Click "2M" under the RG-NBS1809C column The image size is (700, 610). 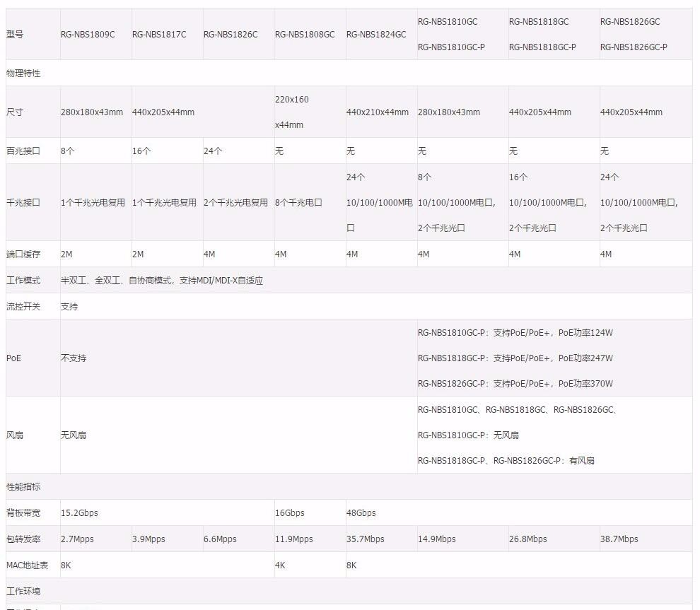click(x=66, y=254)
